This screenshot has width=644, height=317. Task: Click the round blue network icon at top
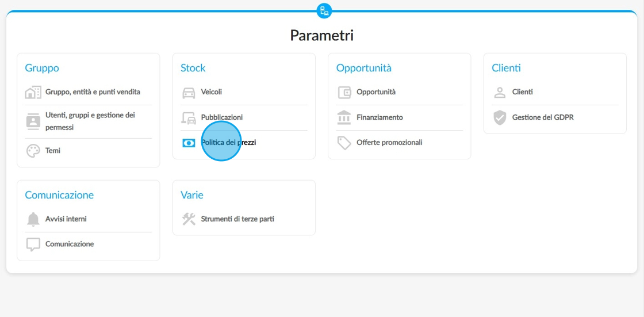(324, 11)
